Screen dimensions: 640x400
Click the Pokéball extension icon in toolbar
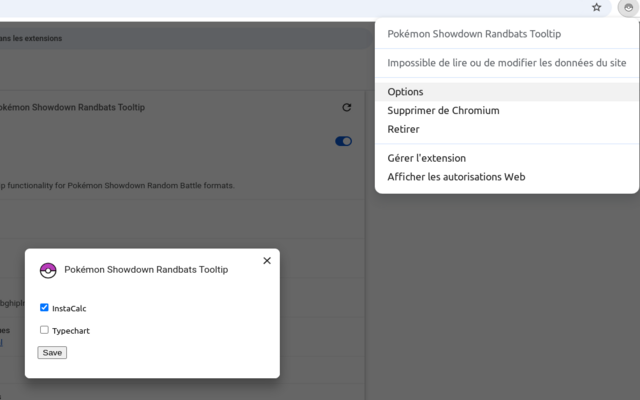tap(628, 7)
